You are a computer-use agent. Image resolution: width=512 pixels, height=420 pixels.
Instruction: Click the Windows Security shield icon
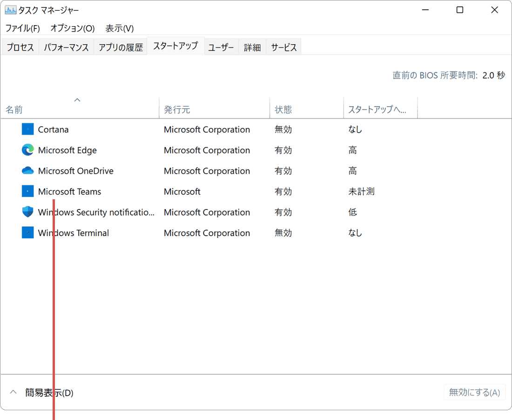tap(28, 212)
